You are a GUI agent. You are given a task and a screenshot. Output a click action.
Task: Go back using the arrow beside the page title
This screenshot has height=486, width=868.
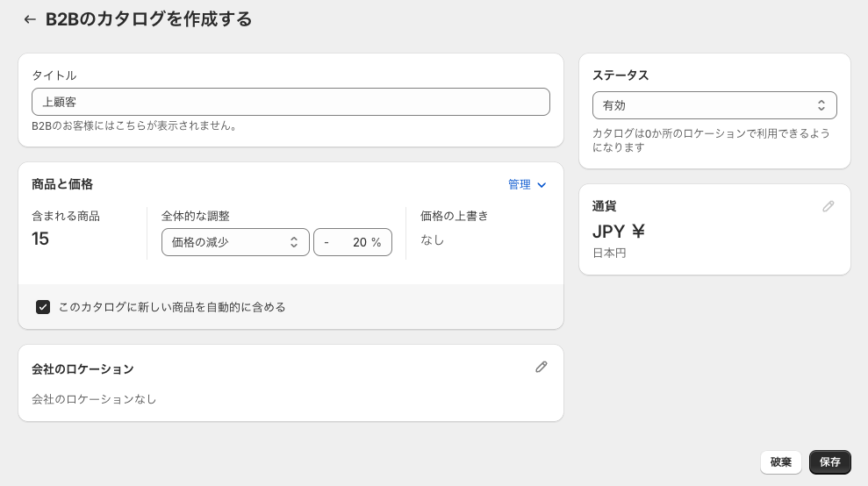pyautogui.click(x=30, y=19)
